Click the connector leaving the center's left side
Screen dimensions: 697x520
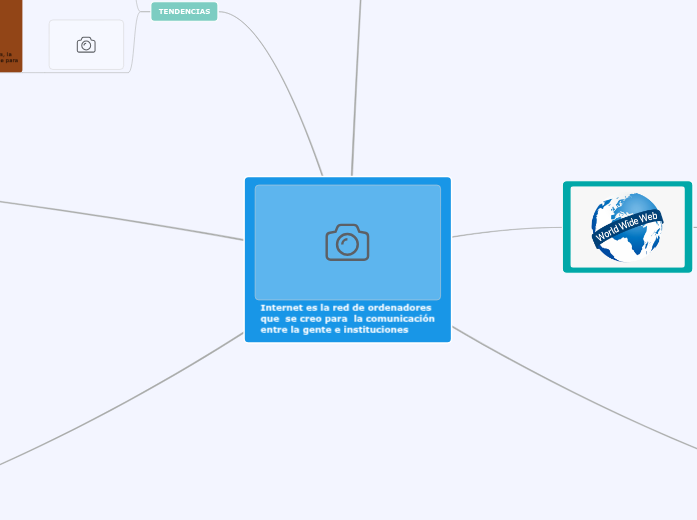click(x=120, y=218)
